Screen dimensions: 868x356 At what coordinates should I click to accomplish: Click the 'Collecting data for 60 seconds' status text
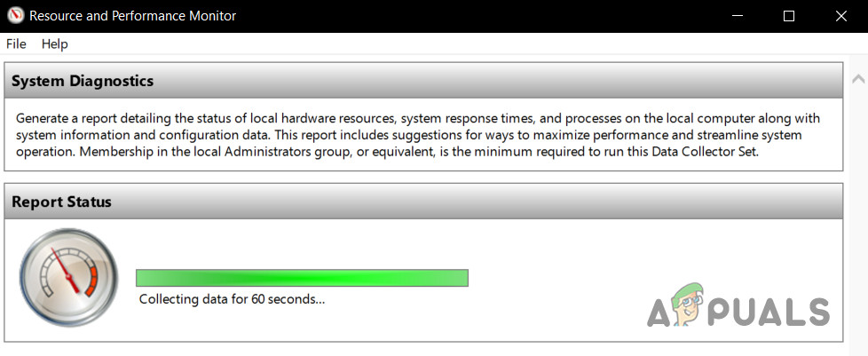232,299
